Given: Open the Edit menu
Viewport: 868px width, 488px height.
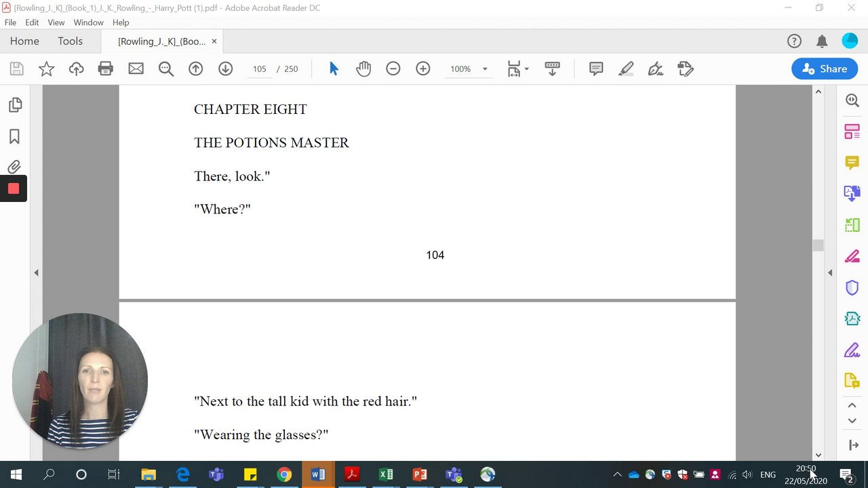Looking at the screenshot, I should pyautogui.click(x=32, y=22).
